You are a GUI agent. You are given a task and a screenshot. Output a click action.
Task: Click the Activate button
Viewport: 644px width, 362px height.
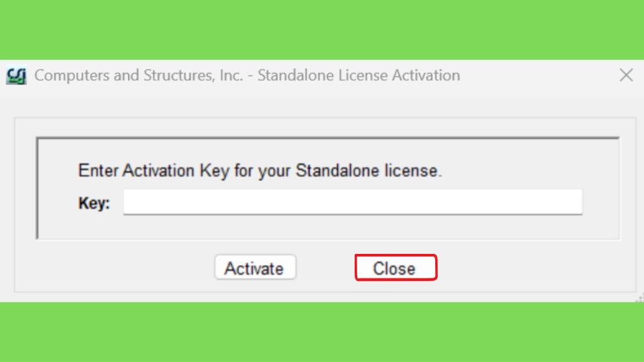[x=255, y=268]
